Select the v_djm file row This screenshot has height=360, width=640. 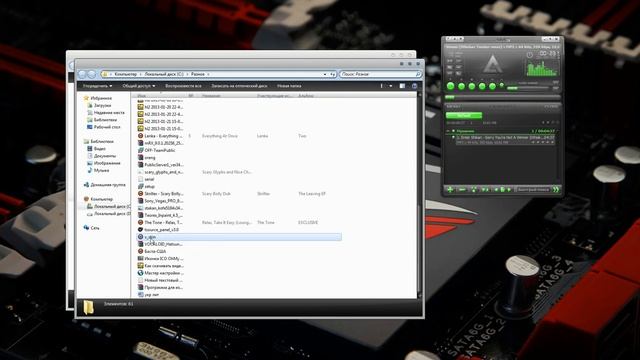point(239,237)
